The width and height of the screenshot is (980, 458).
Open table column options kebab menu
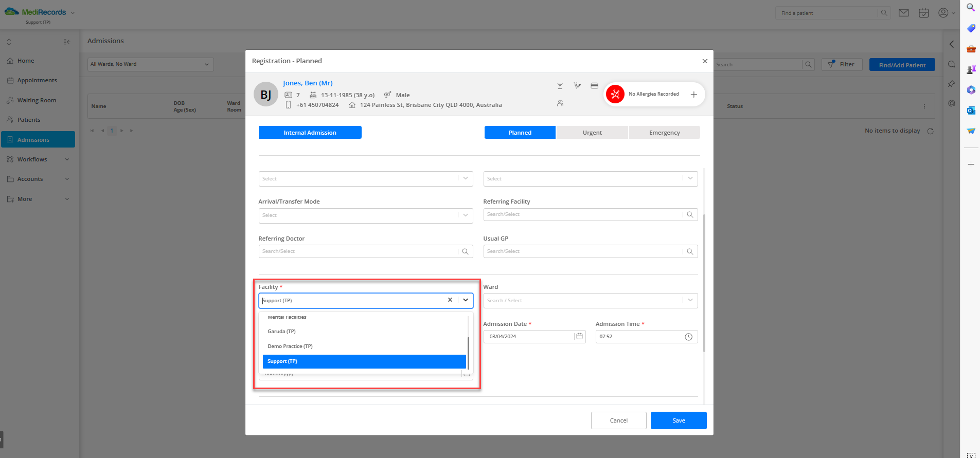(x=924, y=106)
